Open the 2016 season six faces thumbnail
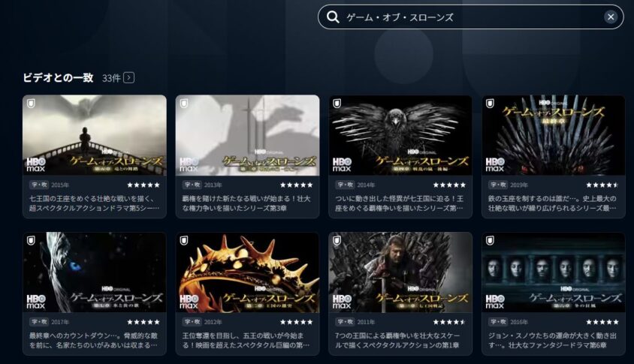Viewport: 634px width, 364px height. pos(553,272)
